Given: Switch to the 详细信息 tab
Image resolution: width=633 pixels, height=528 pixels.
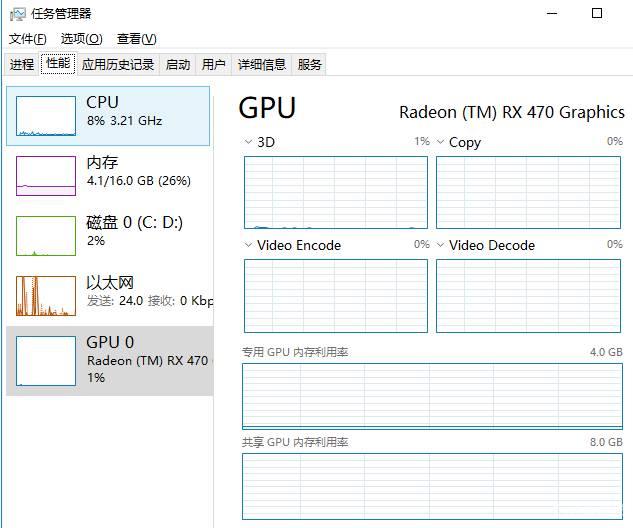Looking at the screenshot, I should click(x=262, y=64).
